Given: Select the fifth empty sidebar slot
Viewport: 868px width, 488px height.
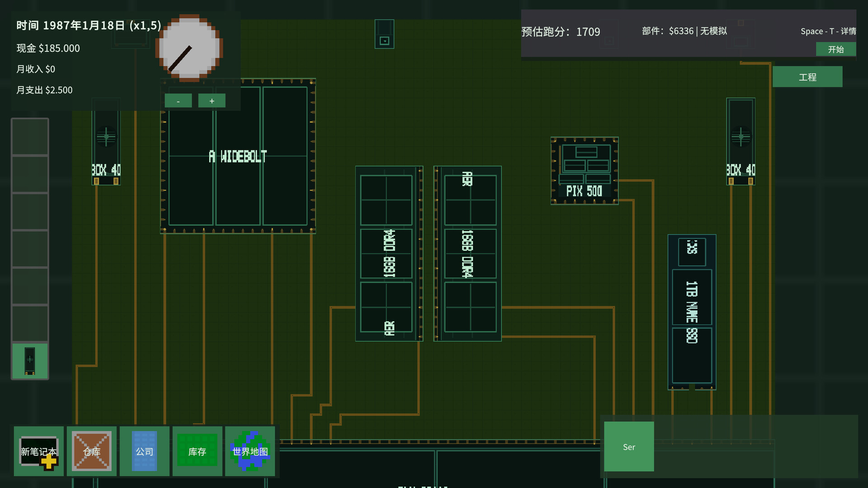Looking at the screenshot, I should (x=30, y=286).
